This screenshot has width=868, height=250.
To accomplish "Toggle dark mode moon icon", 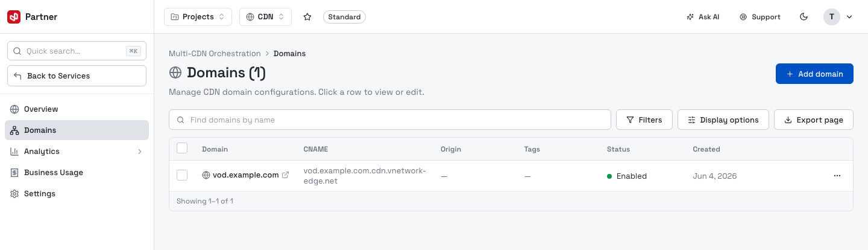I will click(x=804, y=17).
